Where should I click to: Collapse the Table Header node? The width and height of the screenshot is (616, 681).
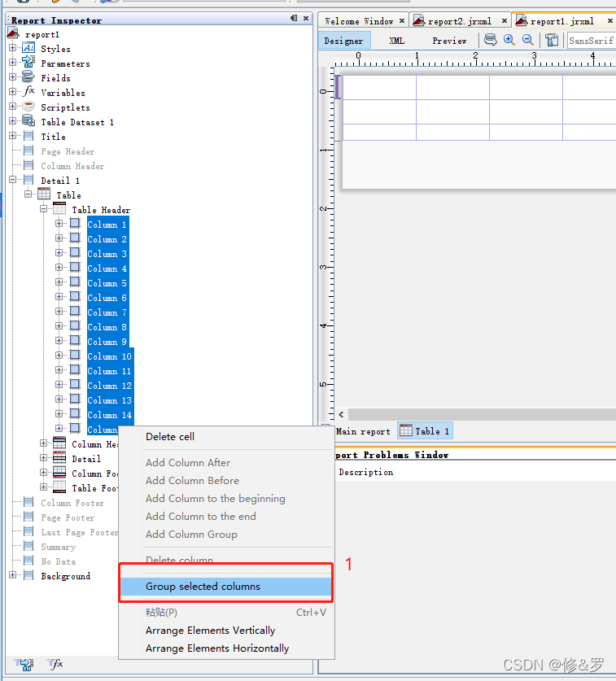43,209
